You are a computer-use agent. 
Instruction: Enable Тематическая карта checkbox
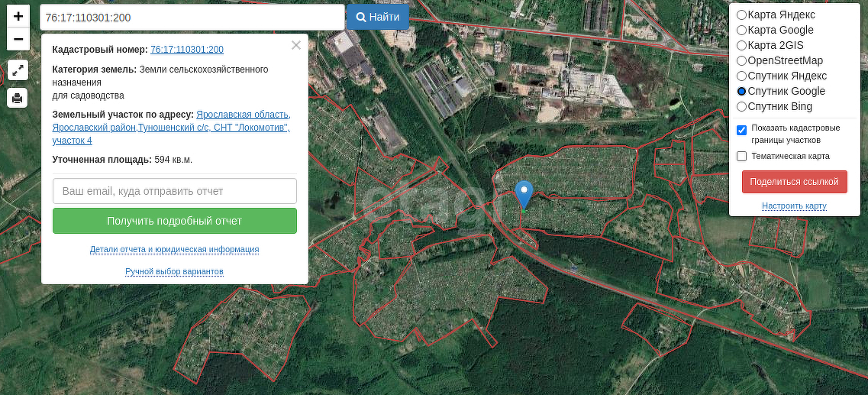pyautogui.click(x=741, y=157)
